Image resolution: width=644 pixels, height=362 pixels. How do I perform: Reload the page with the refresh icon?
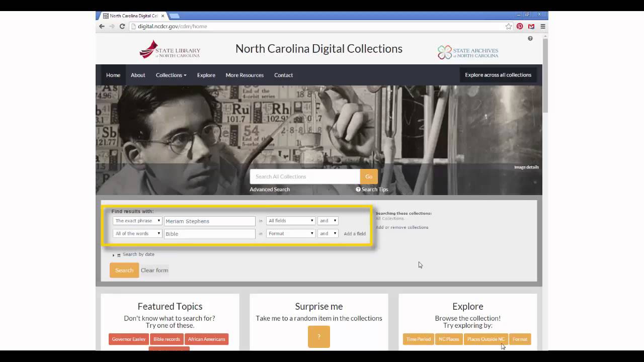pos(122,26)
